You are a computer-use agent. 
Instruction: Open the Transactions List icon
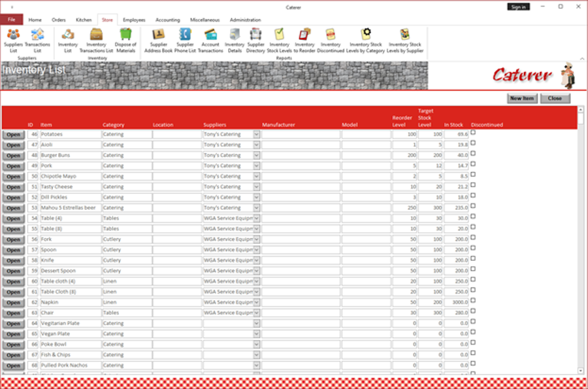pos(37,41)
